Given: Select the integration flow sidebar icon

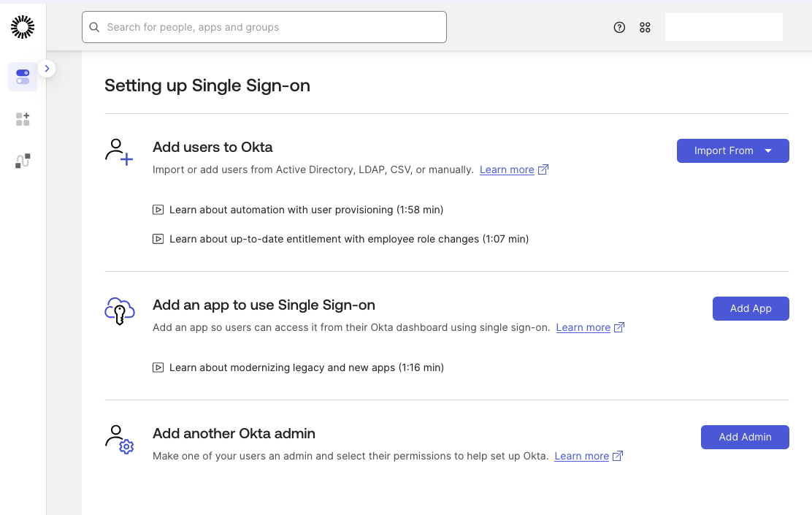Looking at the screenshot, I should tap(23, 161).
